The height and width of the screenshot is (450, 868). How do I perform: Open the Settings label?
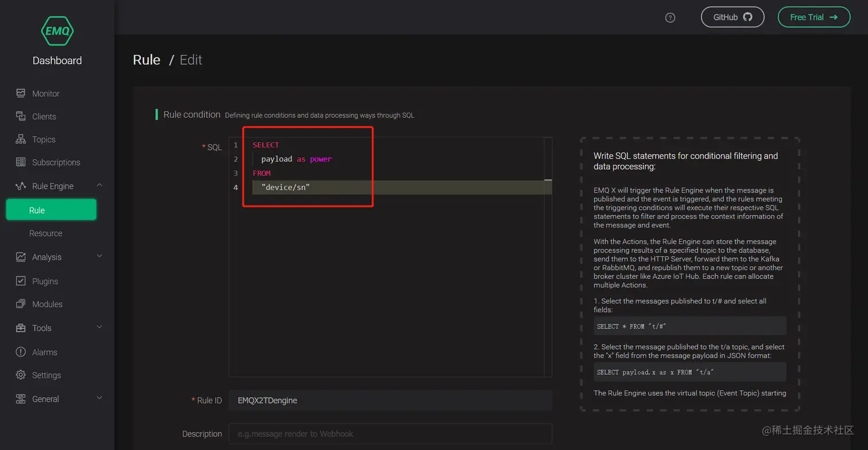(46, 375)
